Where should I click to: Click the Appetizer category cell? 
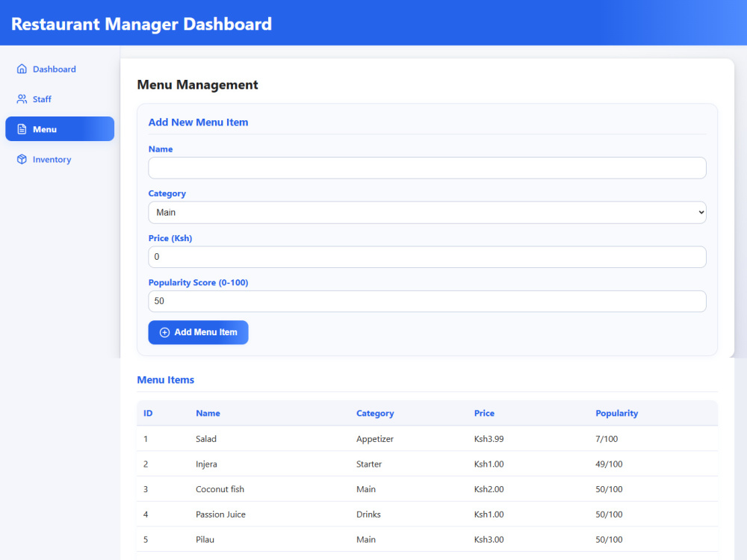coord(375,439)
